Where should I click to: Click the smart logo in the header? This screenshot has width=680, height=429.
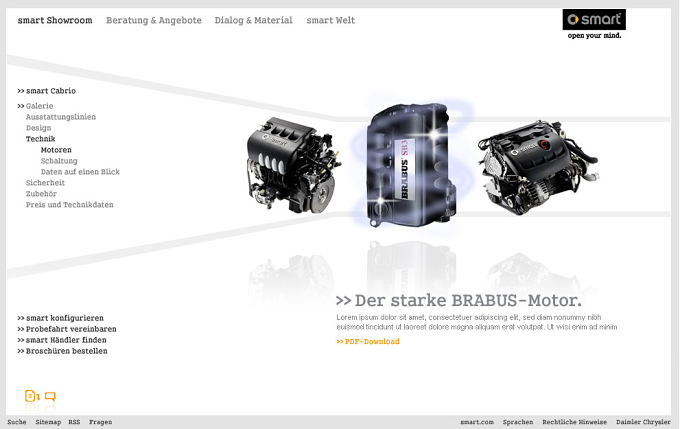594,24
